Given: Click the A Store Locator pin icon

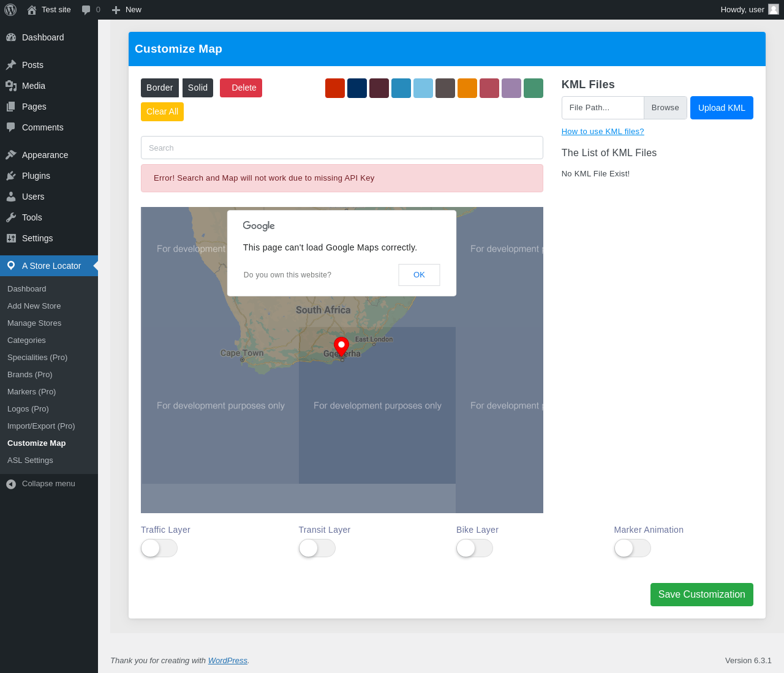Looking at the screenshot, I should pos(11,266).
